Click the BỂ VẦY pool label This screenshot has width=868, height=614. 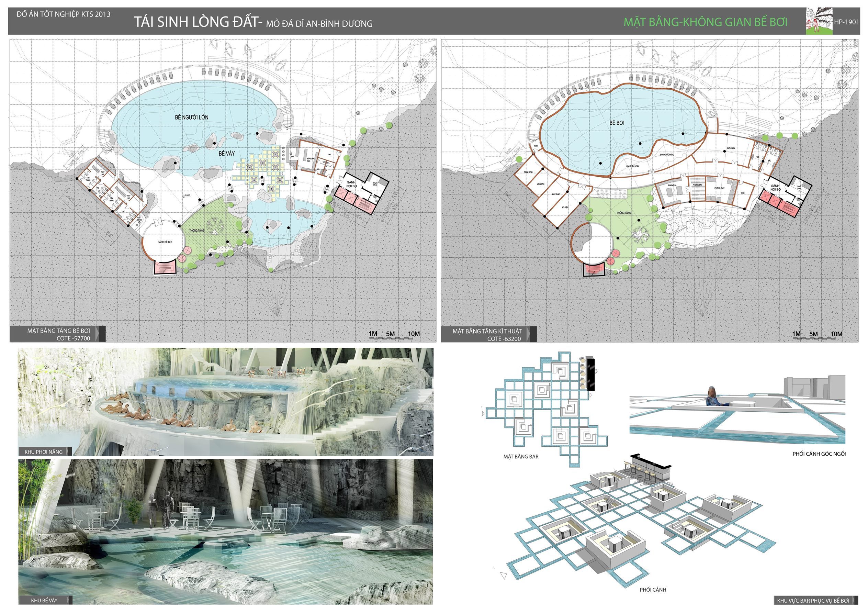(x=226, y=153)
